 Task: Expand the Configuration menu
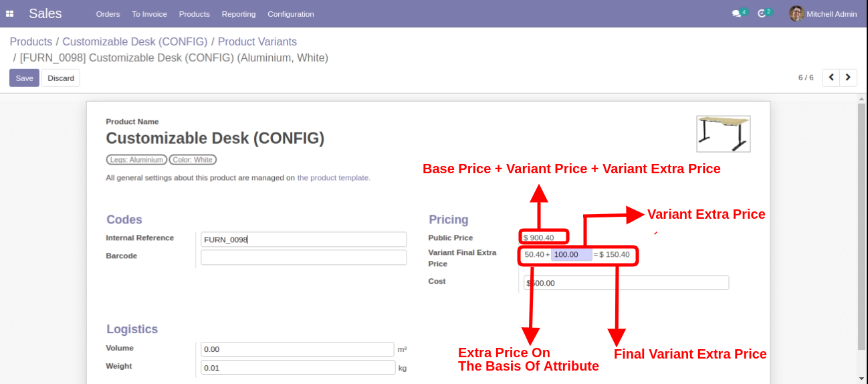tap(290, 14)
